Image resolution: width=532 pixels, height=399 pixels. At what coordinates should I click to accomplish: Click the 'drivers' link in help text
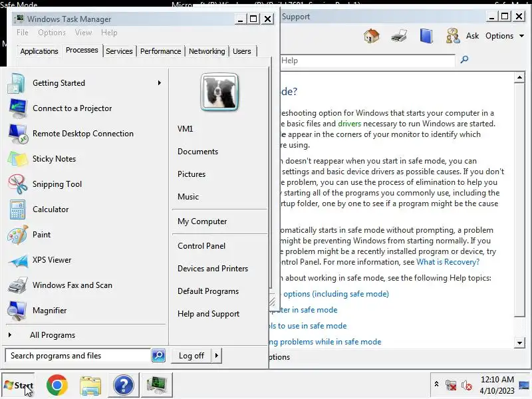[x=350, y=124]
